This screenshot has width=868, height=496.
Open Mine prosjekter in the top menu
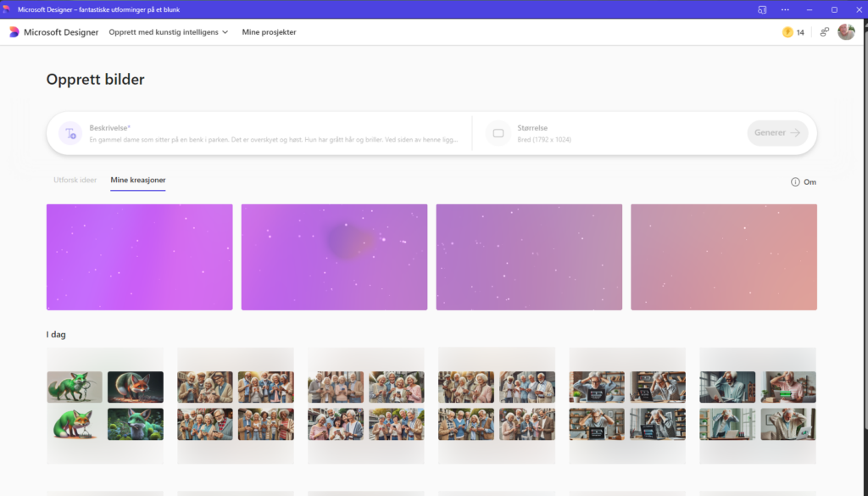point(269,32)
